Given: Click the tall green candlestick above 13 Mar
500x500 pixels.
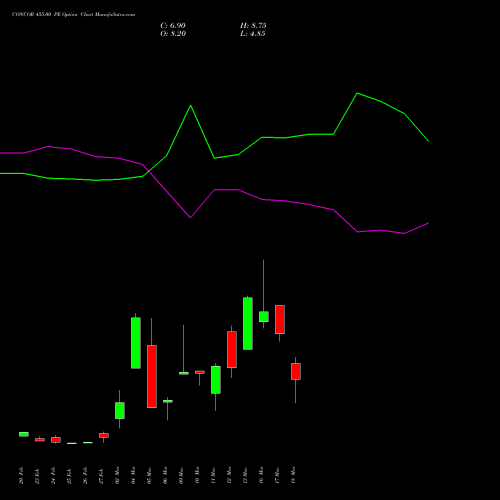Looking at the screenshot, I should click(248, 323).
